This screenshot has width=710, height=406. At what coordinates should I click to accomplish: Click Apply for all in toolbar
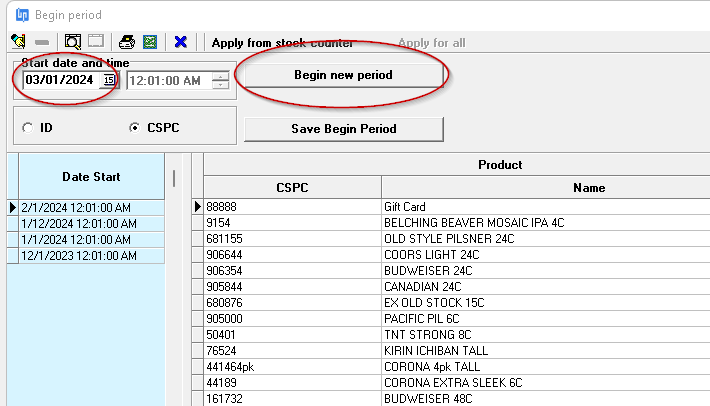tap(431, 43)
